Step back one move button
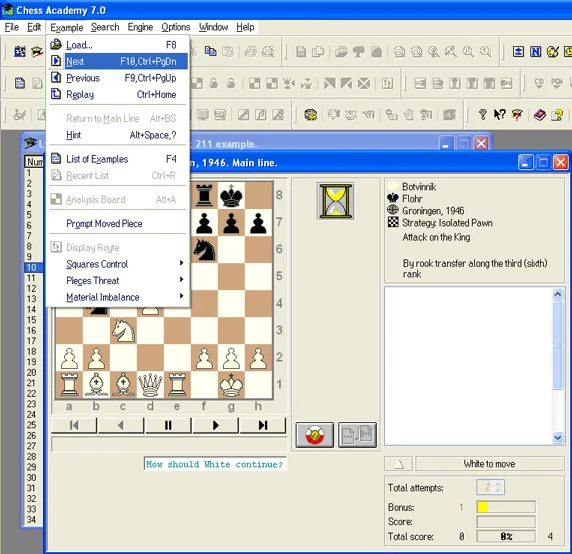Viewport: 572px width, 554px height. click(x=121, y=425)
